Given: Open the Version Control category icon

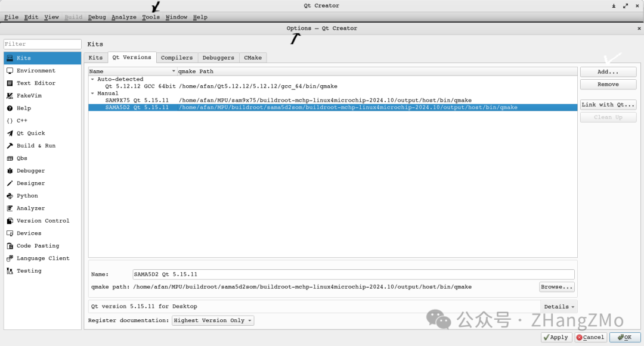Looking at the screenshot, I should coord(10,220).
